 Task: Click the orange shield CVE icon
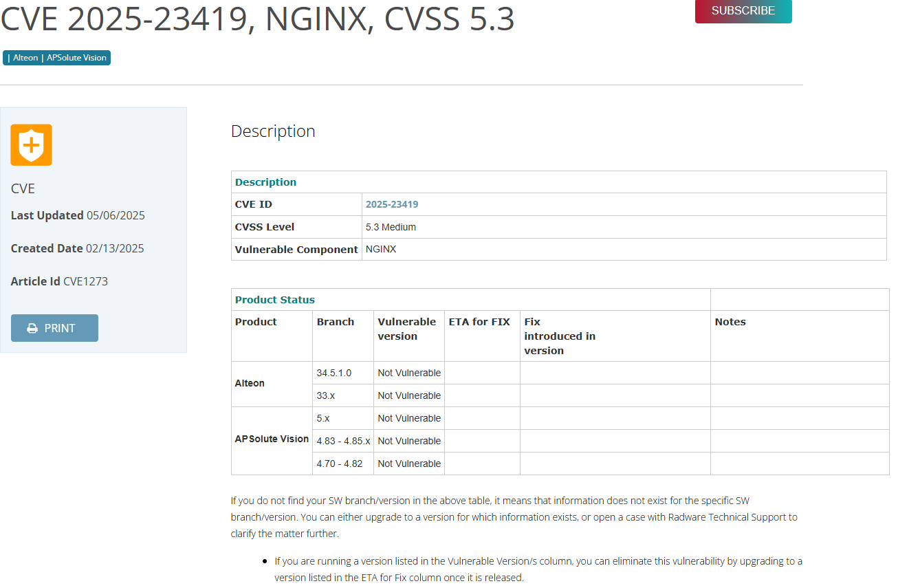[x=31, y=144]
